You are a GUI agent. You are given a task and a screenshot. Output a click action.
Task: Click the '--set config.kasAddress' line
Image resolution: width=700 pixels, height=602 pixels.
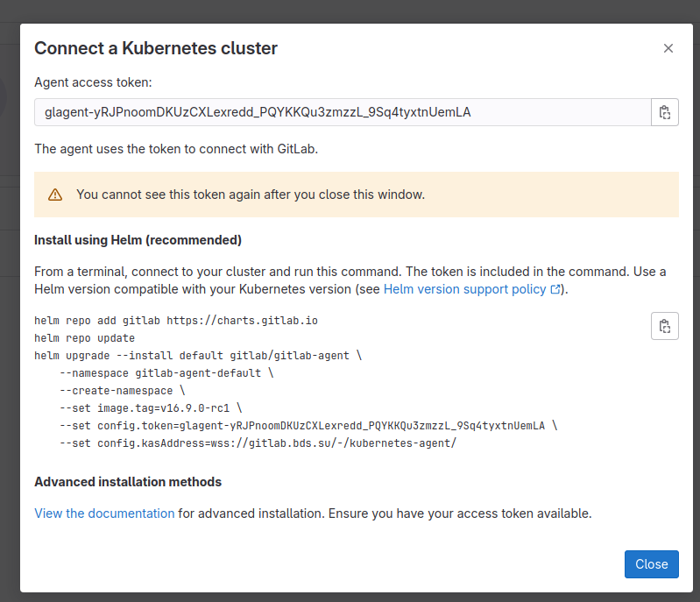[258, 443]
